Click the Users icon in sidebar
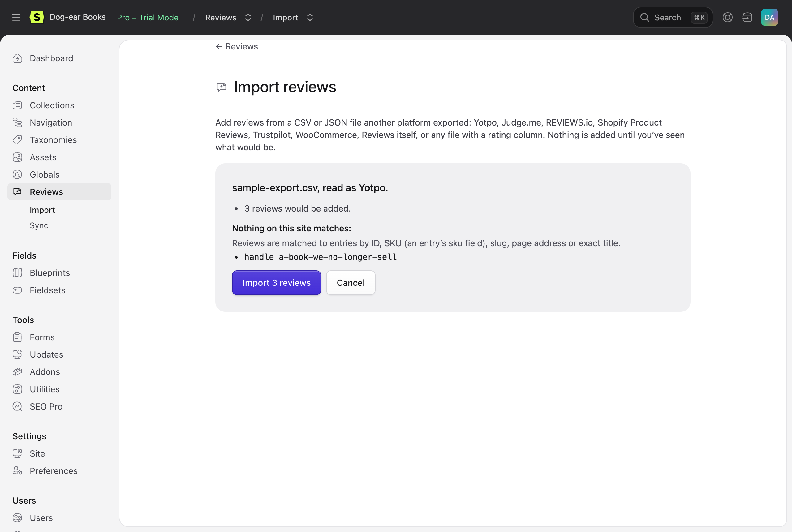The height and width of the screenshot is (532, 792). pyautogui.click(x=17, y=518)
